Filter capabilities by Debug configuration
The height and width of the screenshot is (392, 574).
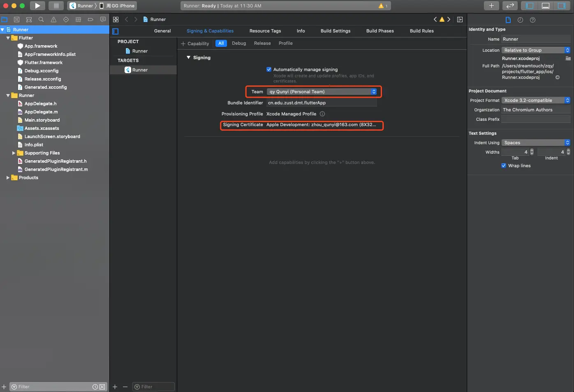click(239, 43)
